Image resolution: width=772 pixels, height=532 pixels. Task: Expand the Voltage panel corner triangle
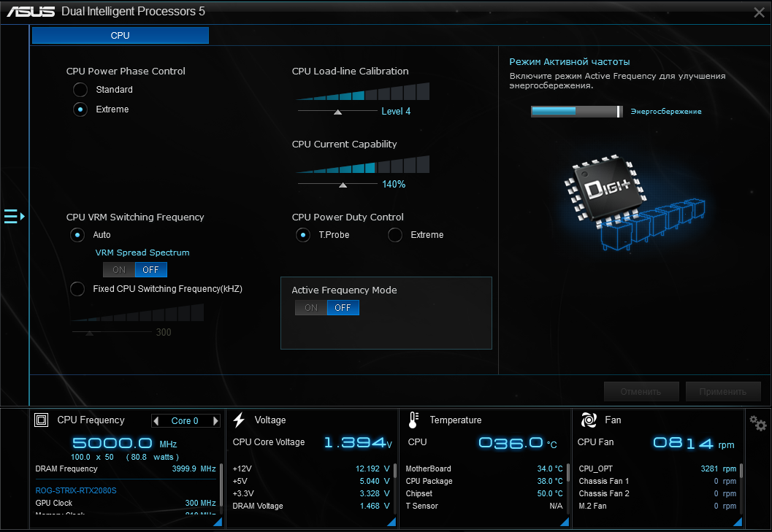(x=391, y=522)
